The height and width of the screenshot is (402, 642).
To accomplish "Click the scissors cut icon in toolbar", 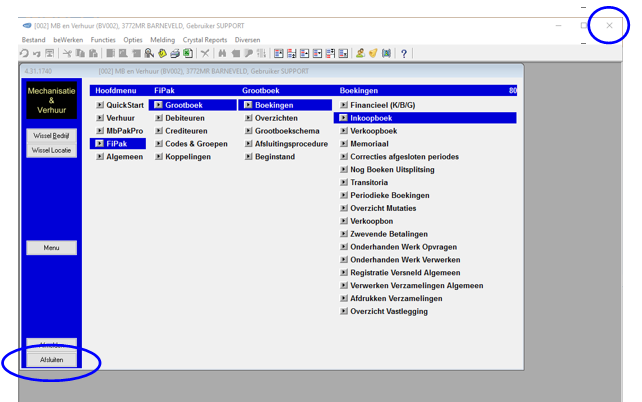I will coord(67,53).
